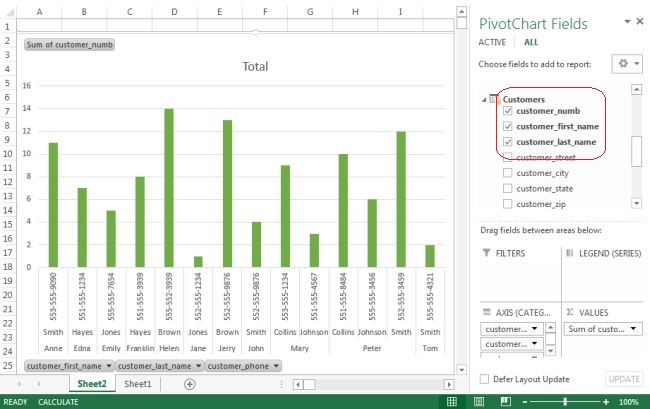Uncheck the customer_first_name field
650x409 pixels.
(x=507, y=126)
